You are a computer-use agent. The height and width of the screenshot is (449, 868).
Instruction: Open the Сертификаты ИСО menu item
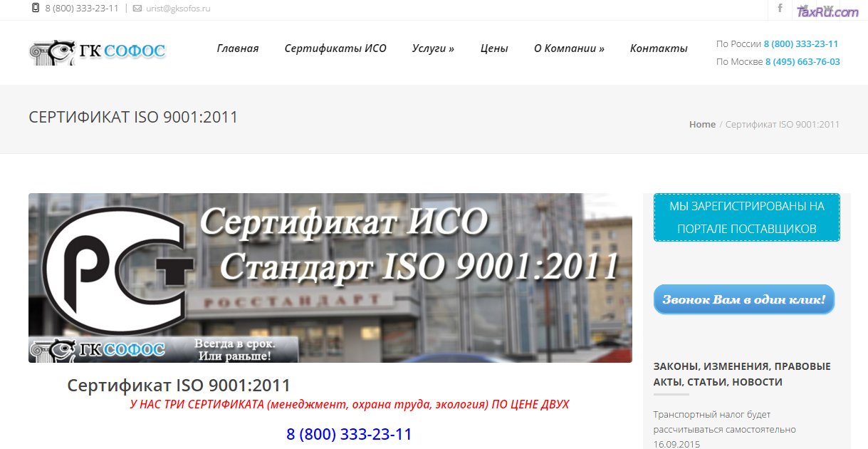coord(335,48)
